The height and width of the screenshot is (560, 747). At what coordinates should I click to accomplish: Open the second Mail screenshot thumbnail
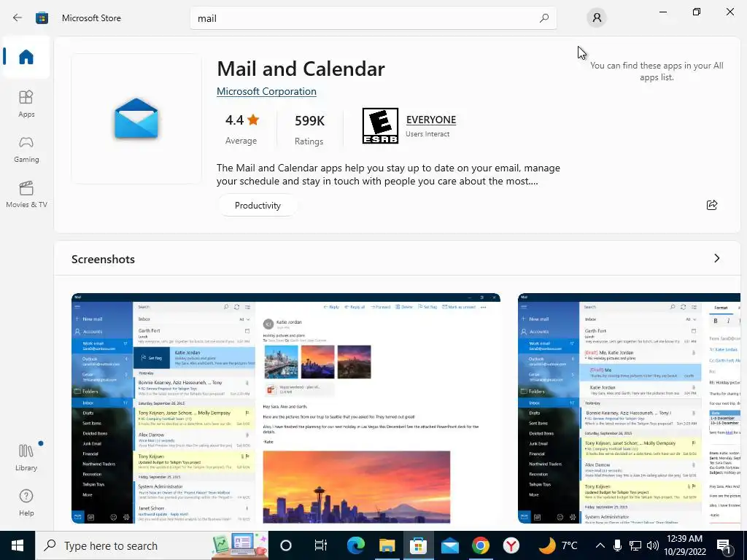tap(629, 408)
